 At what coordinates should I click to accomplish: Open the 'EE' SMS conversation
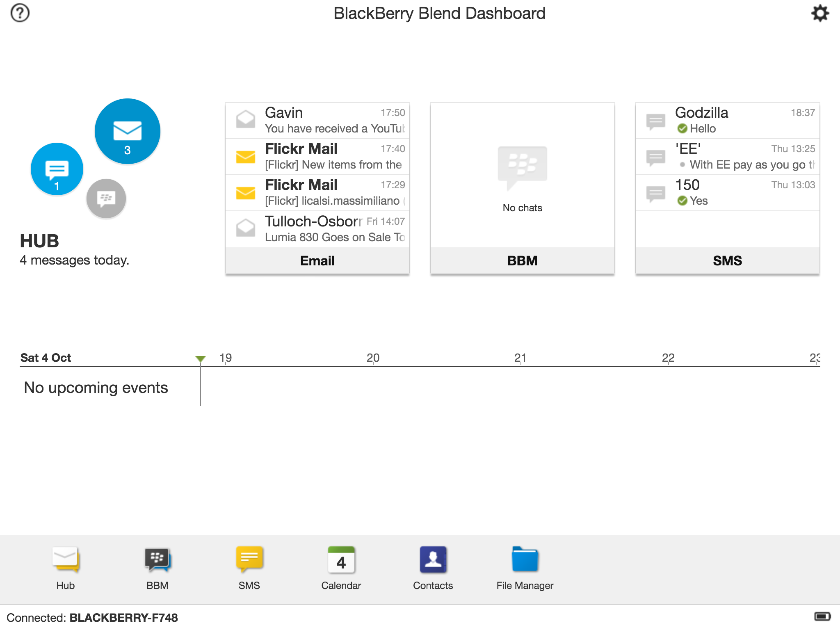tap(727, 156)
